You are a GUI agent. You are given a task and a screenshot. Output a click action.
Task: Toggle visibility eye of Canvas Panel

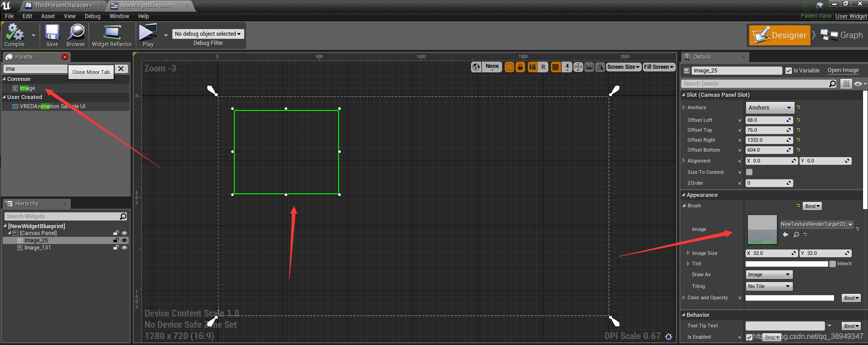[x=124, y=233]
